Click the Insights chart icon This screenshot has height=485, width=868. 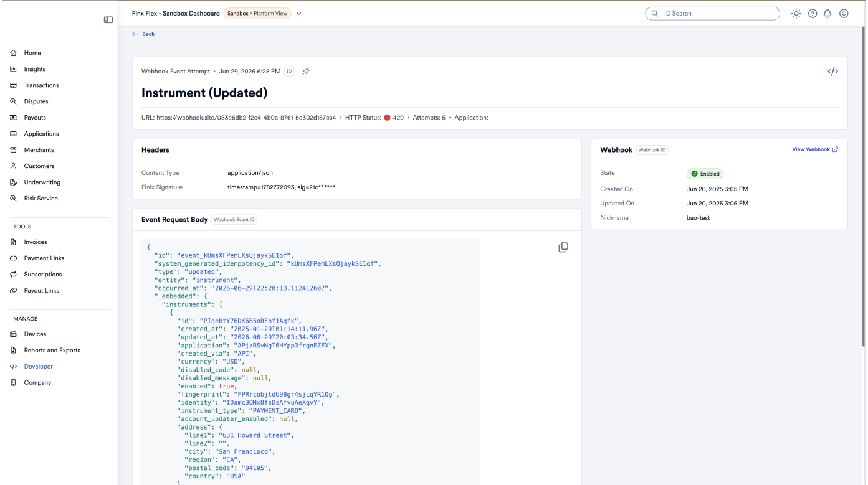click(x=13, y=69)
